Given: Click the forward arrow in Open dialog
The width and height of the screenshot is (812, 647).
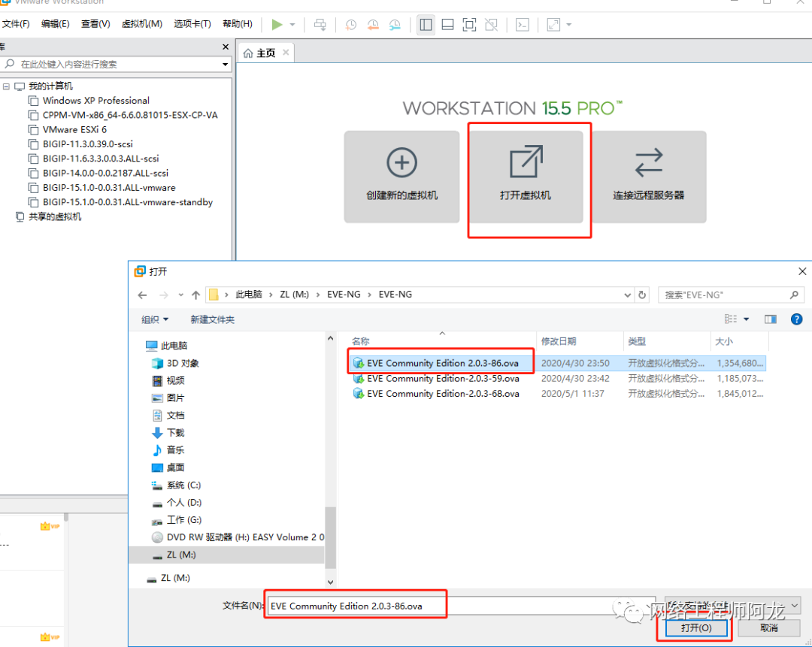Looking at the screenshot, I should pos(164,295).
